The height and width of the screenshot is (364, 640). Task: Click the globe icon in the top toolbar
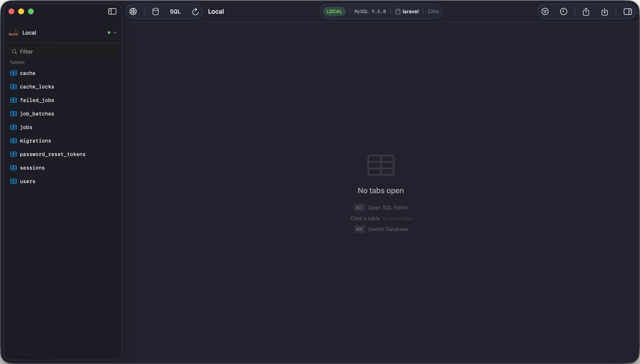(x=133, y=11)
